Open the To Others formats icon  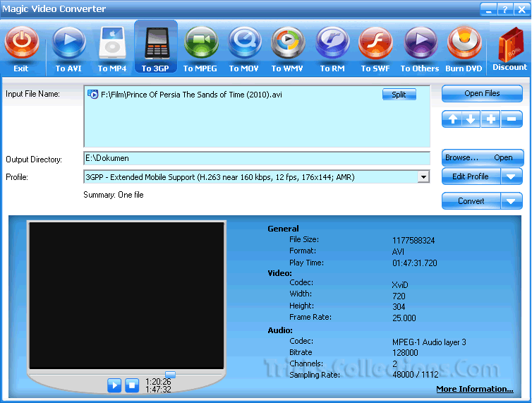(x=421, y=44)
